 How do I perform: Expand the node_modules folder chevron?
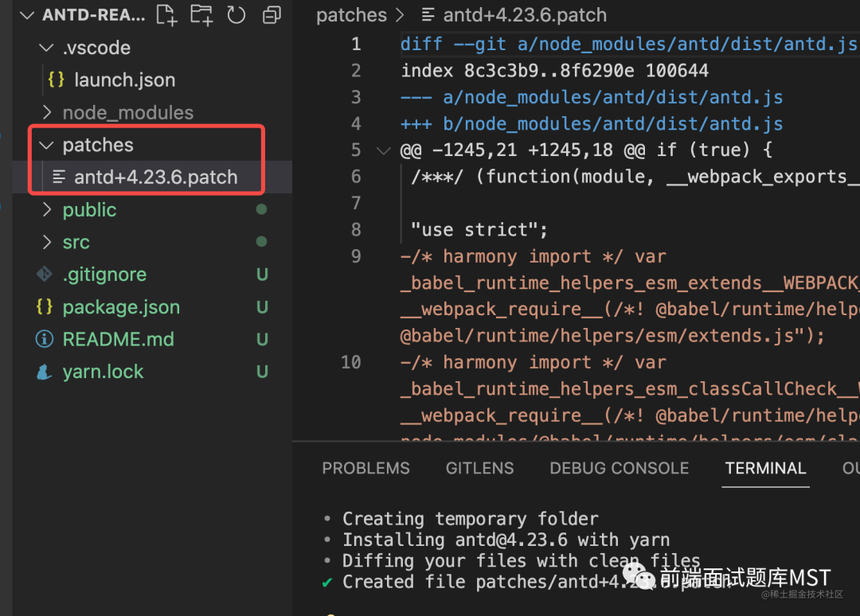pos(47,112)
